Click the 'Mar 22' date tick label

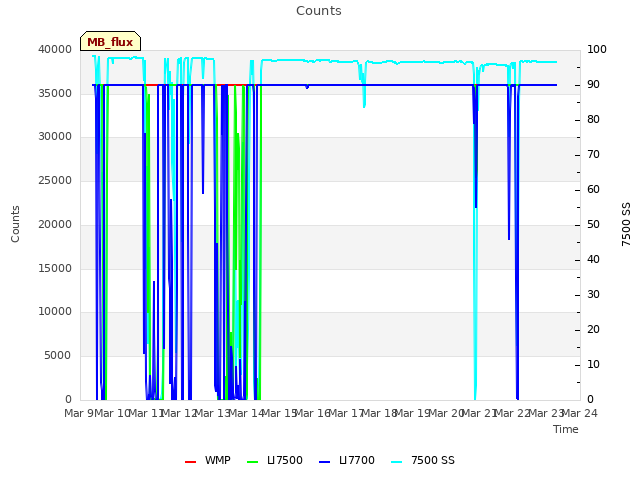tap(513, 413)
